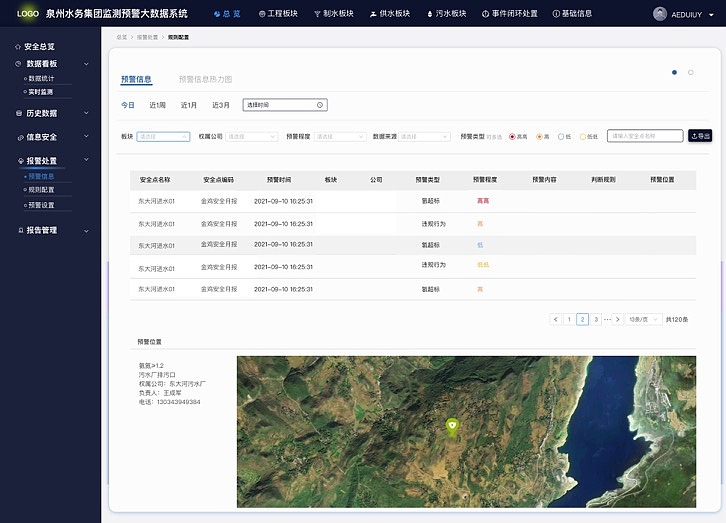Open 数据统计 sidebar item
The width and height of the screenshot is (726, 523).
pos(41,79)
